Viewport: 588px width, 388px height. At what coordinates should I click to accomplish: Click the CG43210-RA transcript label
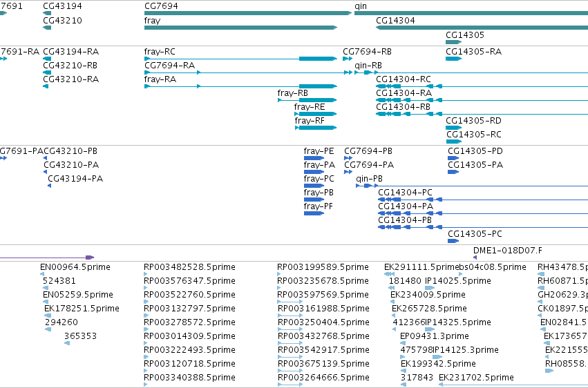(71, 79)
